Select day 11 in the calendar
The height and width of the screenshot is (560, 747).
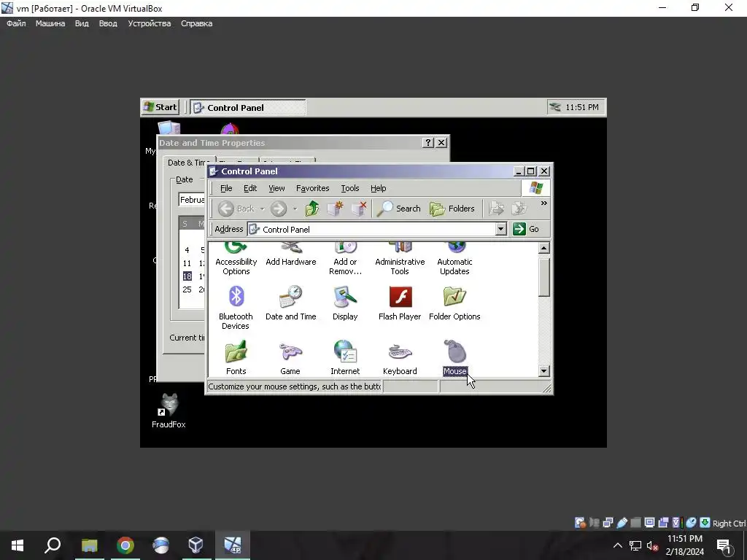click(x=187, y=263)
